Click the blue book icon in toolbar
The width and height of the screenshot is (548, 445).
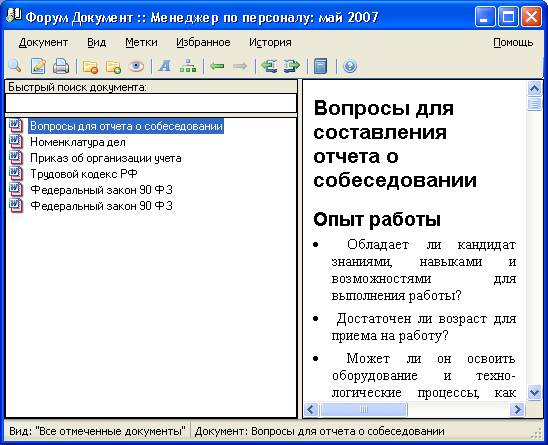(320, 66)
